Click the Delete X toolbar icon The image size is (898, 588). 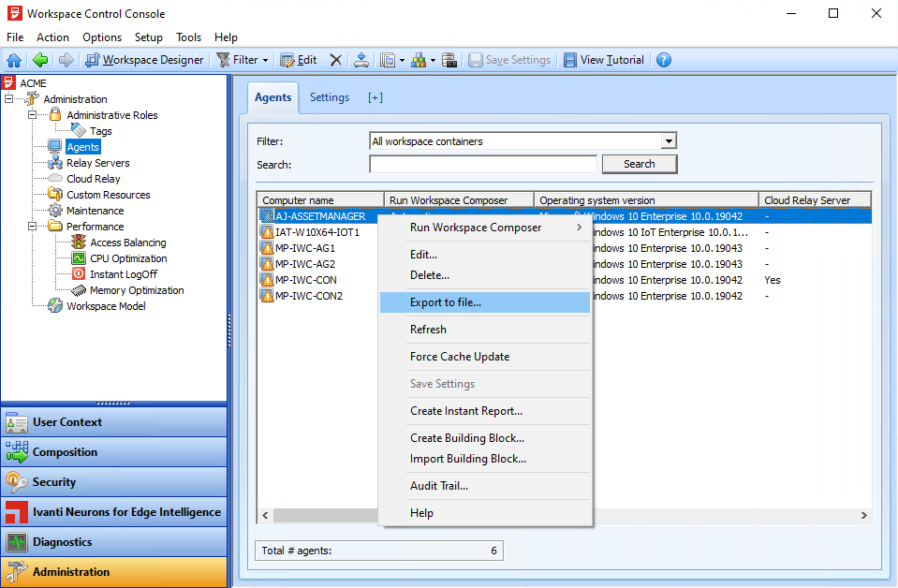(x=336, y=60)
